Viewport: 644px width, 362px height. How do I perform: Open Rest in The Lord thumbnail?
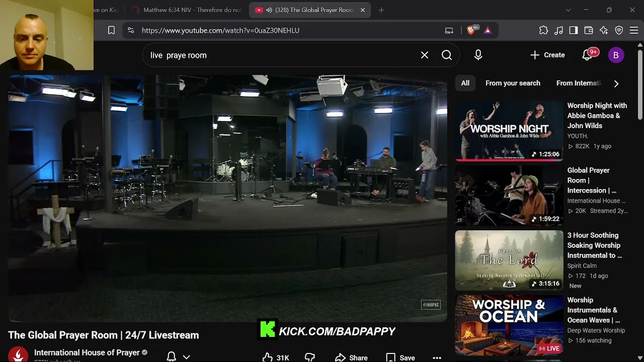tap(509, 260)
